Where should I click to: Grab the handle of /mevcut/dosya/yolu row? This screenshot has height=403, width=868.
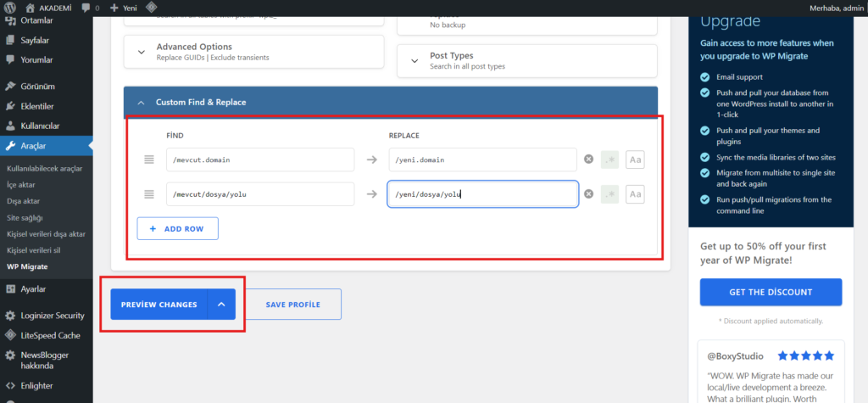(x=149, y=194)
